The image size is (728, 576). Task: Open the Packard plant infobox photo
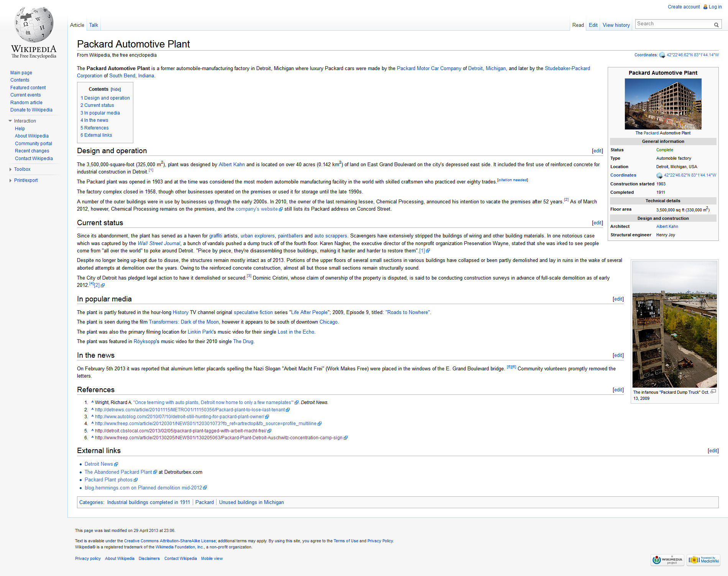(x=663, y=104)
